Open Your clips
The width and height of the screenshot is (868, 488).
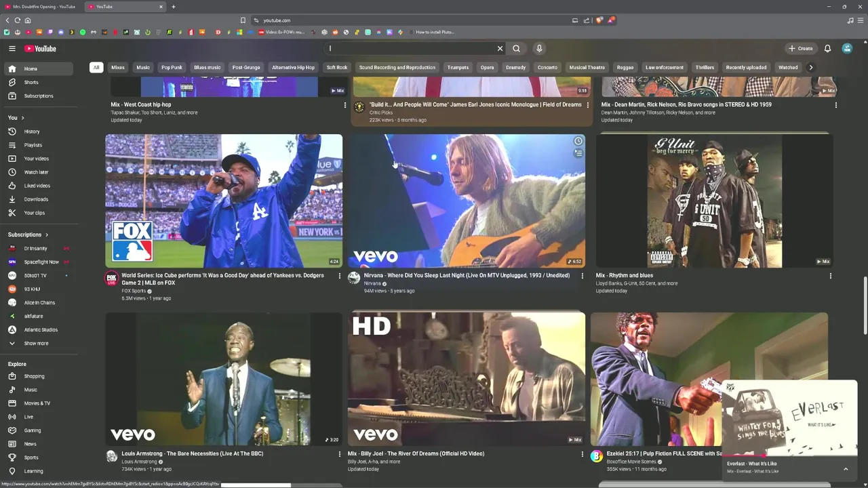point(38,213)
